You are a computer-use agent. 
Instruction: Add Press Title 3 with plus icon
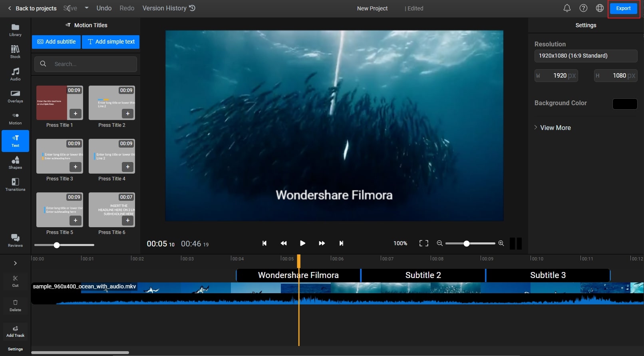click(76, 167)
